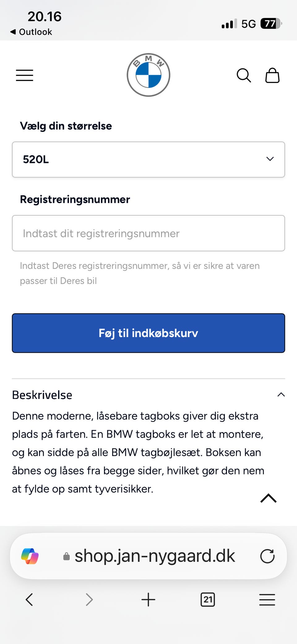Tap the BMW logo
297x644 pixels.
148,75
